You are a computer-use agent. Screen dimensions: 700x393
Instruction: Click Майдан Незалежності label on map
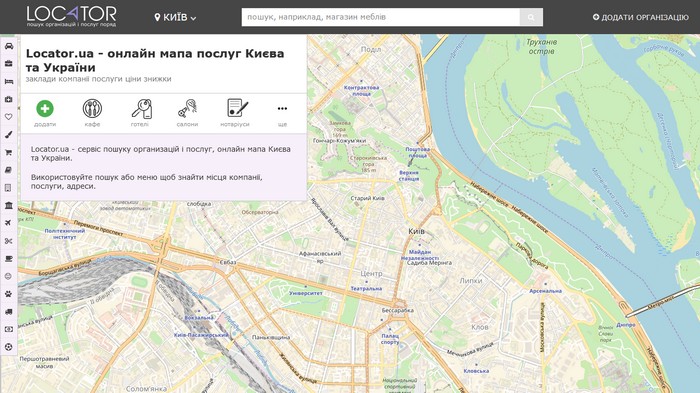(420, 255)
